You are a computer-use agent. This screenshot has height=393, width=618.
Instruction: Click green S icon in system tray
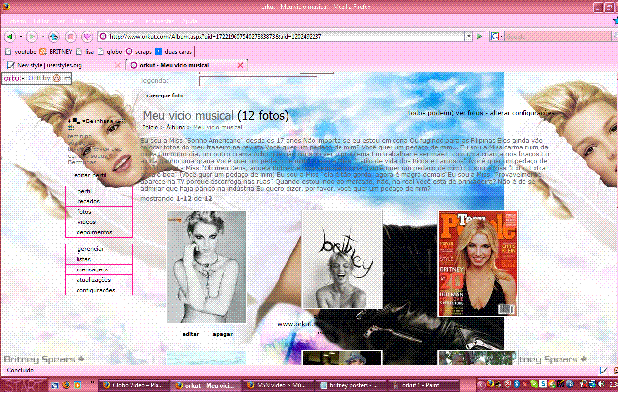point(543,384)
